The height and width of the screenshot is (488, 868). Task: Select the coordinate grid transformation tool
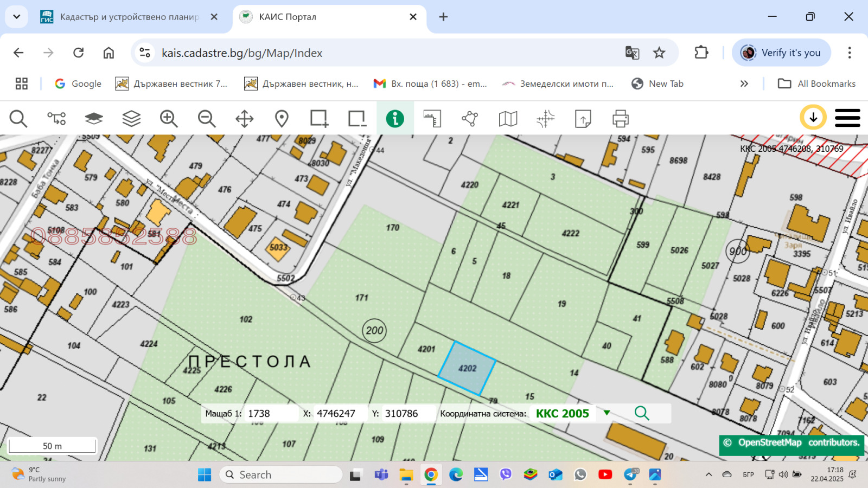[545, 118]
